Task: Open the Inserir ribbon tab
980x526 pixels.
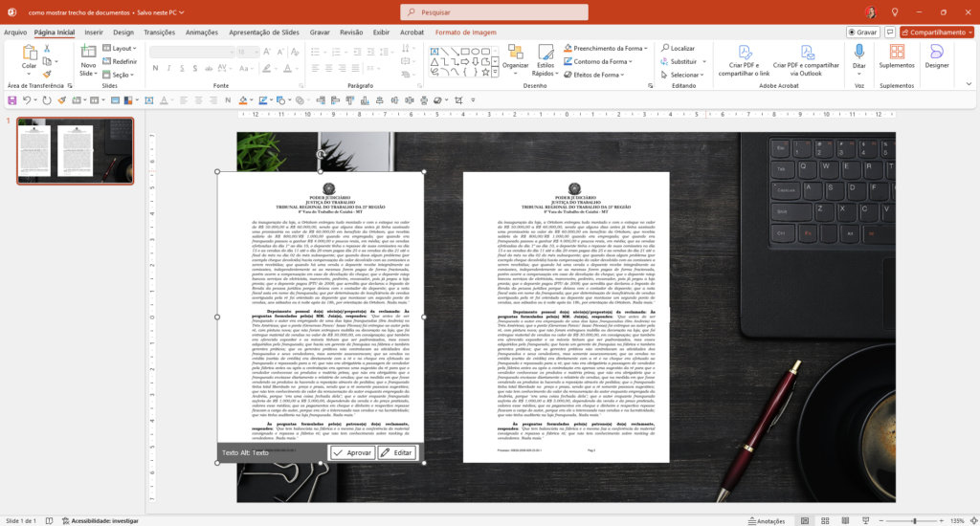Action: [94, 32]
